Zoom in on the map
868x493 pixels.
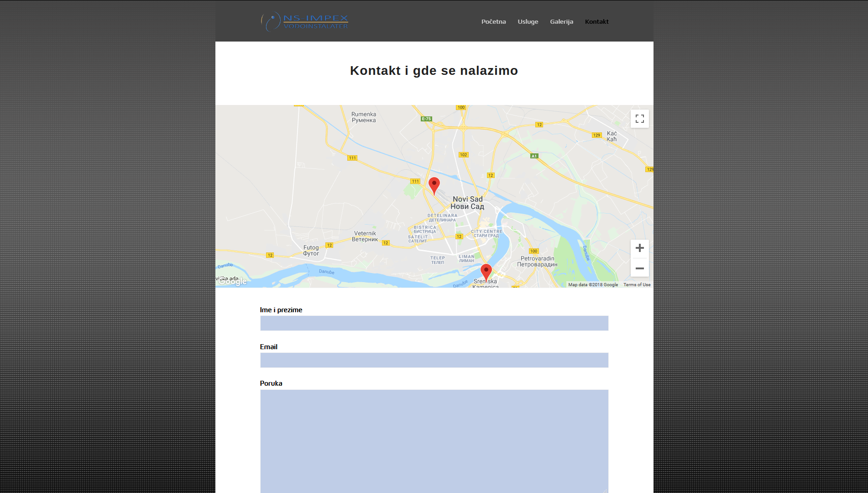[x=639, y=248]
